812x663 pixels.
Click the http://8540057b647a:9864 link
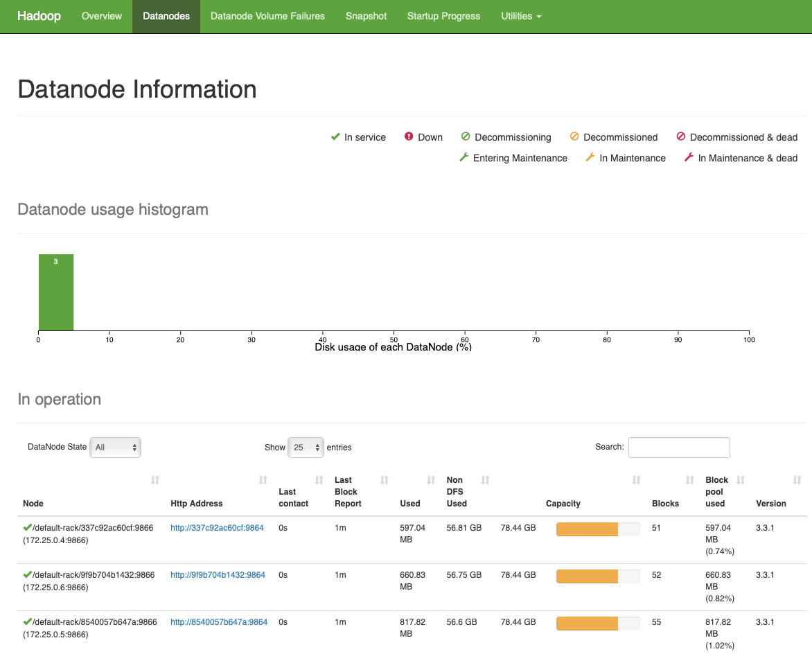219,622
